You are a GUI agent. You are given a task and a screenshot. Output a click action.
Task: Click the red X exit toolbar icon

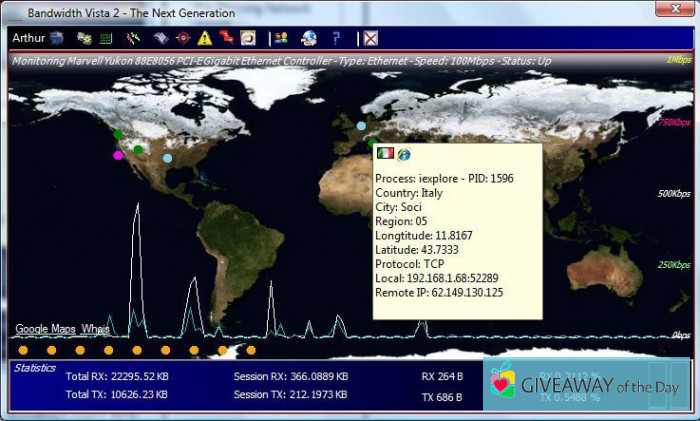(370, 38)
